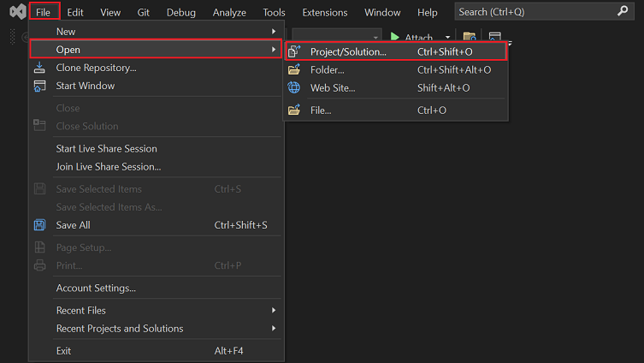The height and width of the screenshot is (363, 644).
Task: Click the Project/Solution icon
Action: 294,51
